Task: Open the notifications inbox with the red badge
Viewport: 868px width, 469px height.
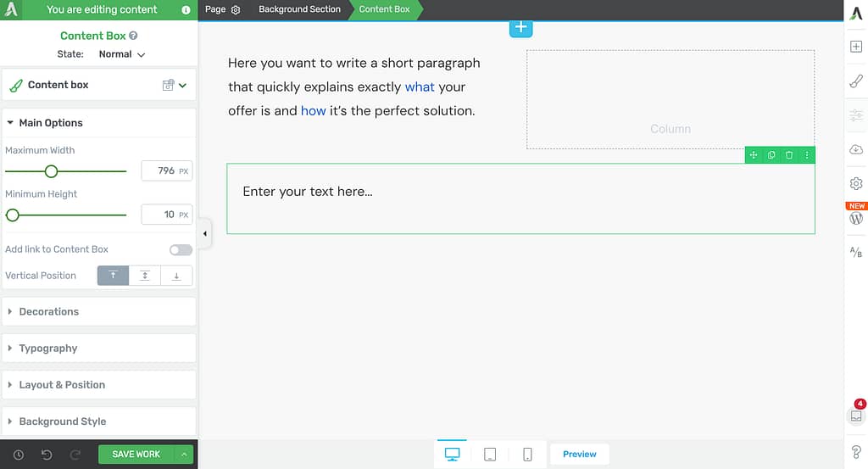Action: [856, 416]
